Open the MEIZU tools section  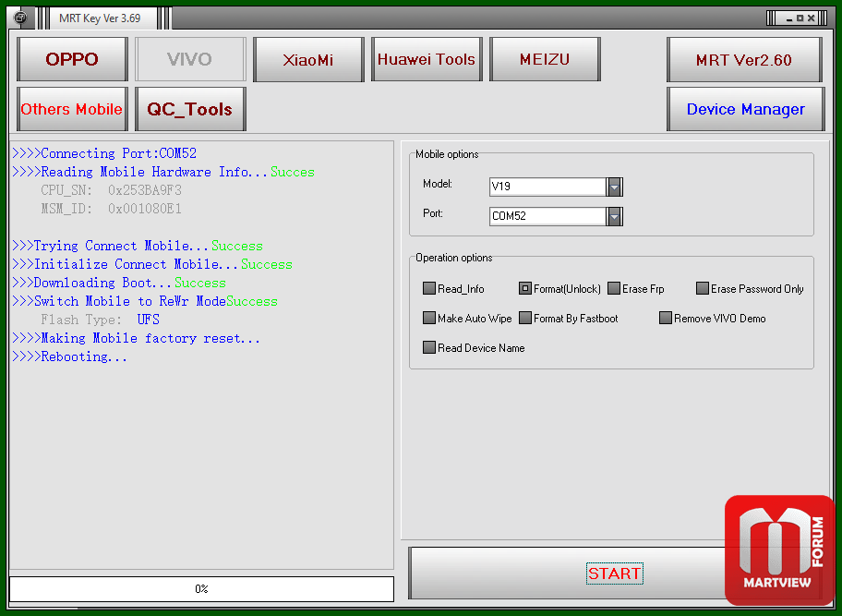coord(545,59)
